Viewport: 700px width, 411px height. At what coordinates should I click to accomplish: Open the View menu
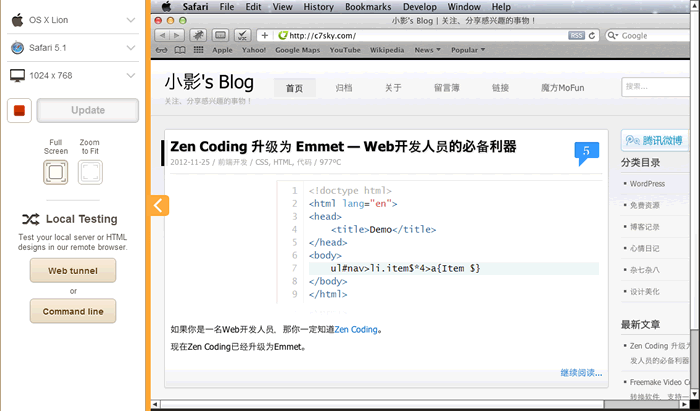(283, 7)
